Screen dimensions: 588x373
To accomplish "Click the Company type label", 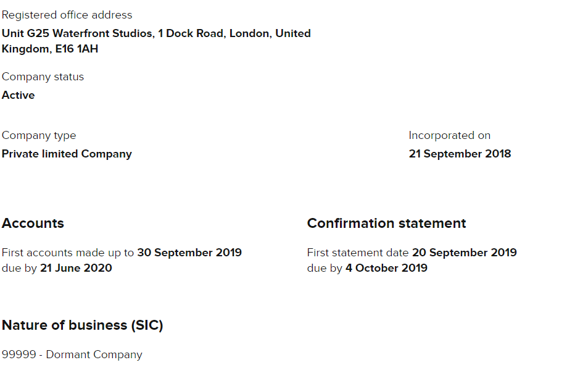I will click(39, 135).
